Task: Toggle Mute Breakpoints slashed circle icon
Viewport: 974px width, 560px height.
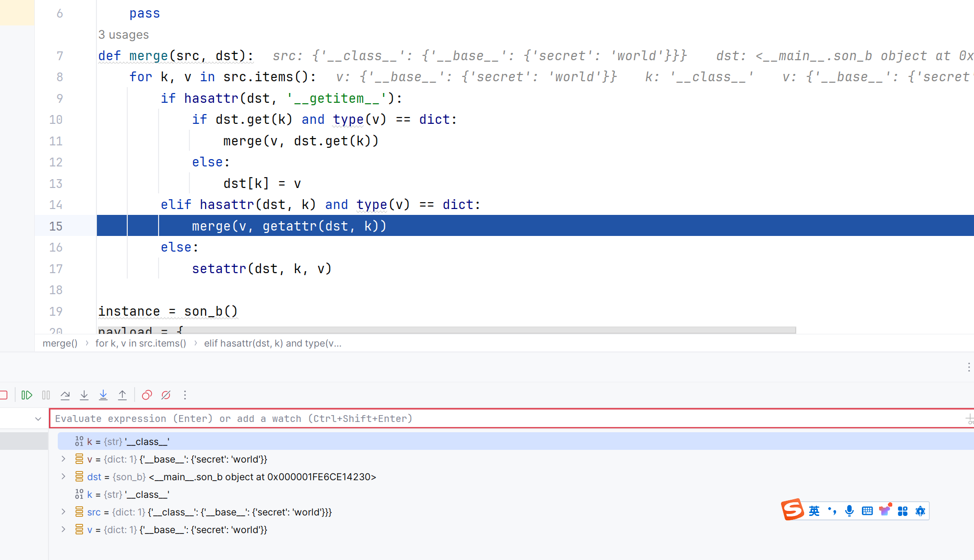Action: [166, 395]
